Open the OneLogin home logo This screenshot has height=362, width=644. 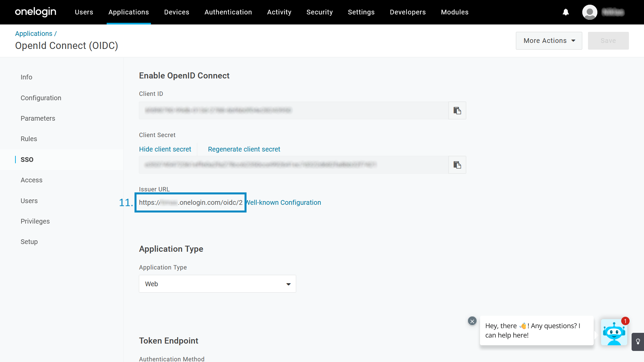(x=36, y=12)
